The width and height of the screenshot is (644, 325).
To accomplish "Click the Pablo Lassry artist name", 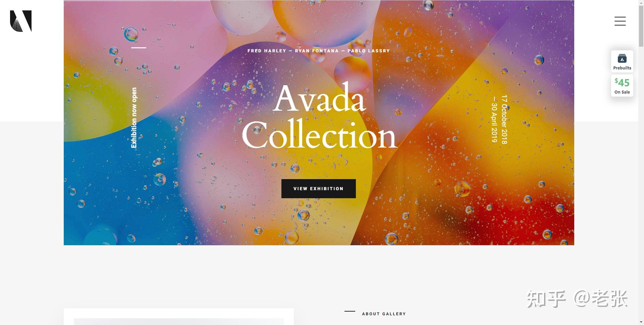I will point(369,51).
